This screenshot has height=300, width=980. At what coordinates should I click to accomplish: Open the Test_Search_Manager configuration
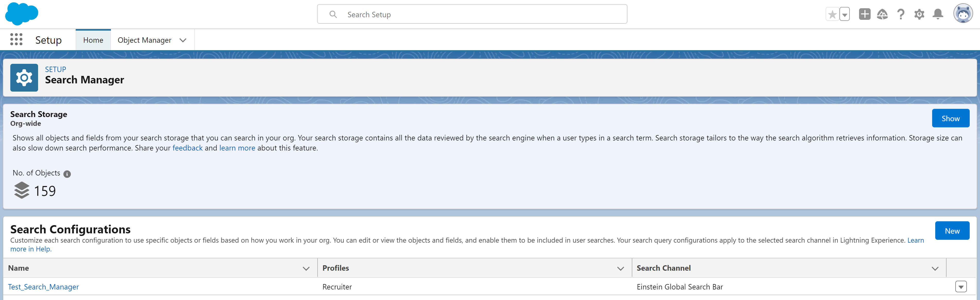pyautogui.click(x=43, y=287)
